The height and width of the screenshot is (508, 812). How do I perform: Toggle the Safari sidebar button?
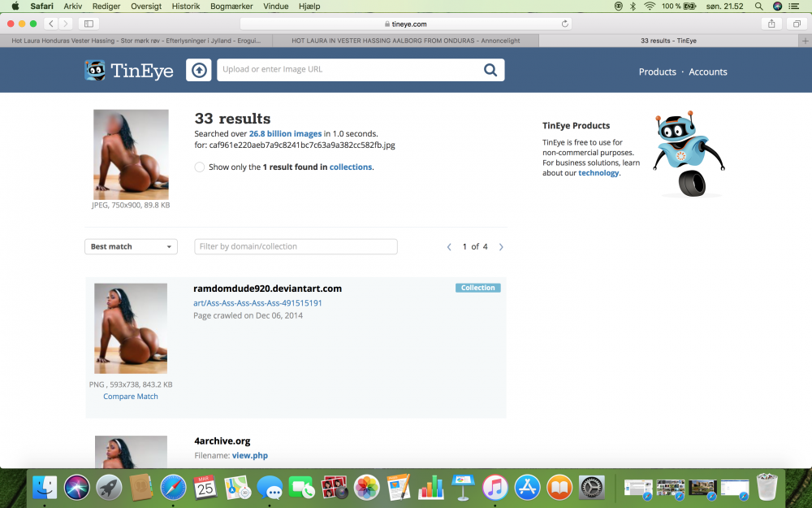89,24
